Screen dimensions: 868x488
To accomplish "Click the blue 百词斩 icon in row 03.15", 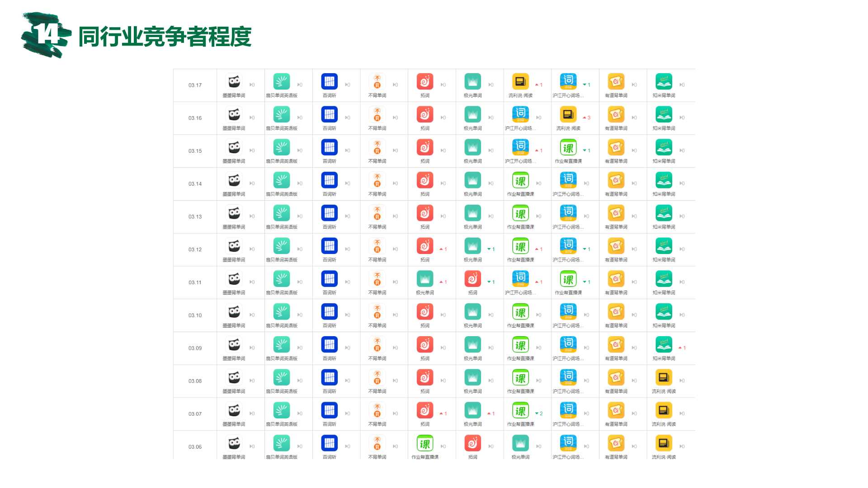I will click(329, 147).
